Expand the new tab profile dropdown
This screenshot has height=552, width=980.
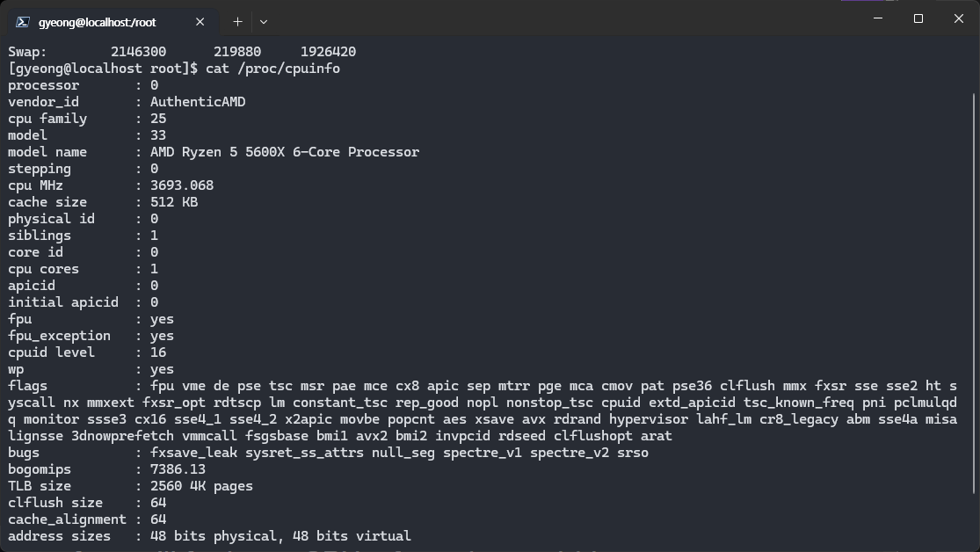pyautogui.click(x=263, y=22)
